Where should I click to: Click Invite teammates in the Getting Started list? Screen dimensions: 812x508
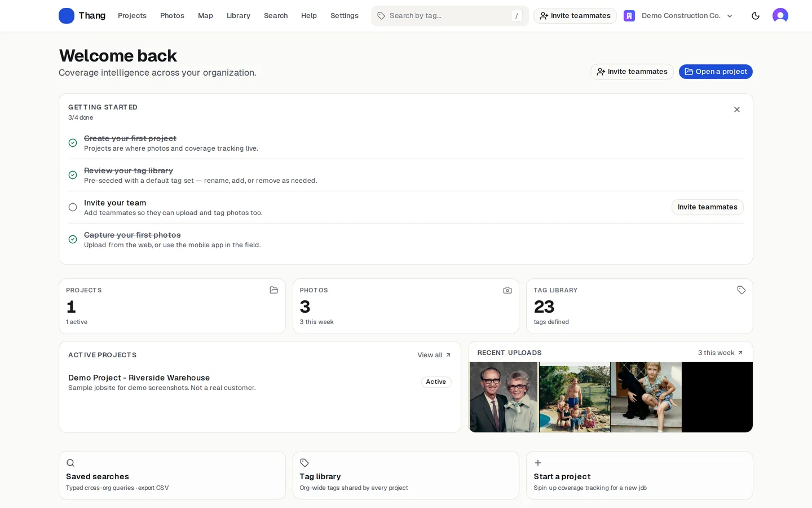(708, 207)
